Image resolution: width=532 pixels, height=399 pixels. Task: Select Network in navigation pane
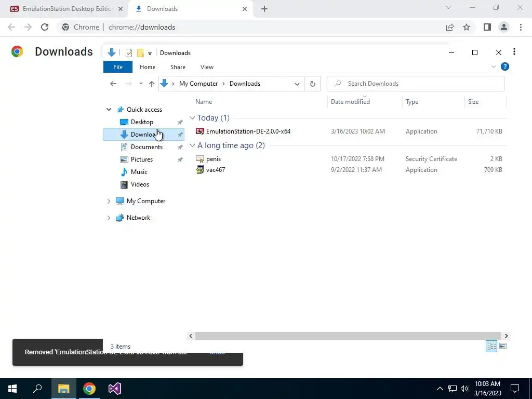(138, 218)
